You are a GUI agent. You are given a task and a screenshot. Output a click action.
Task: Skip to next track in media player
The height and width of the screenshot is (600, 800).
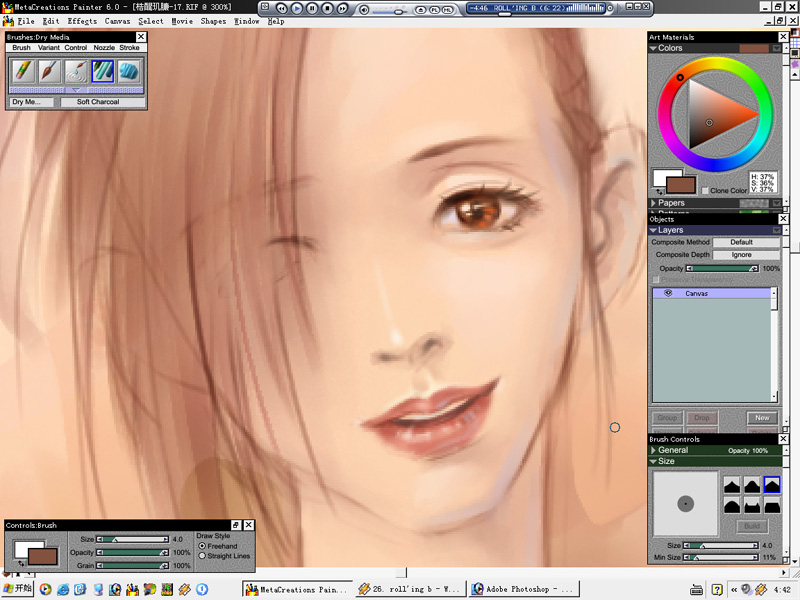343,8
